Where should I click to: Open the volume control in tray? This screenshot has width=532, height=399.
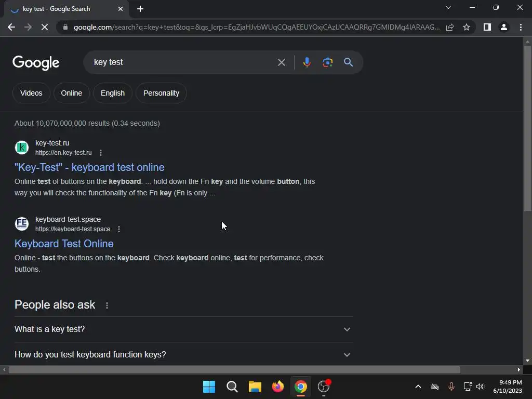(480, 387)
